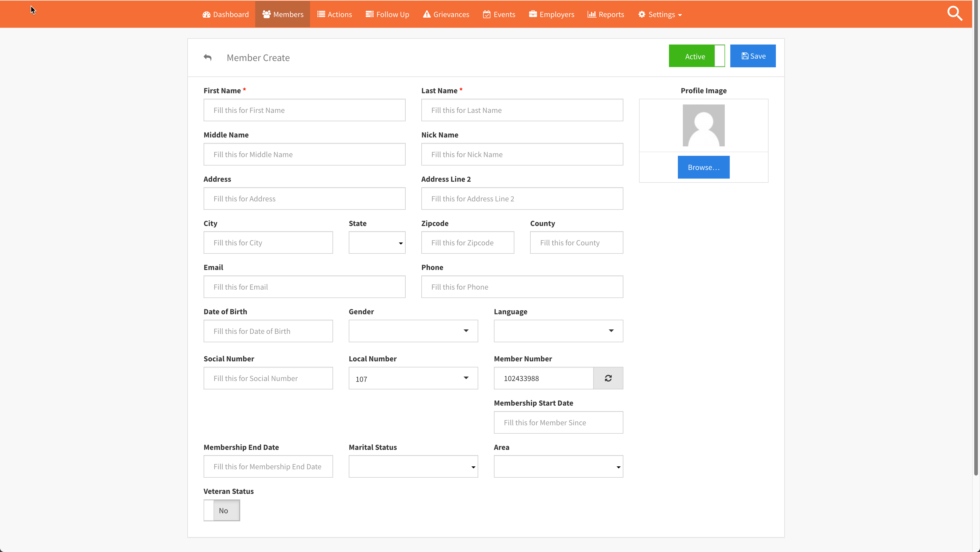This screenshot has height=552, width=980.
Task: Open the Gender dropdown
Action: 413,331
